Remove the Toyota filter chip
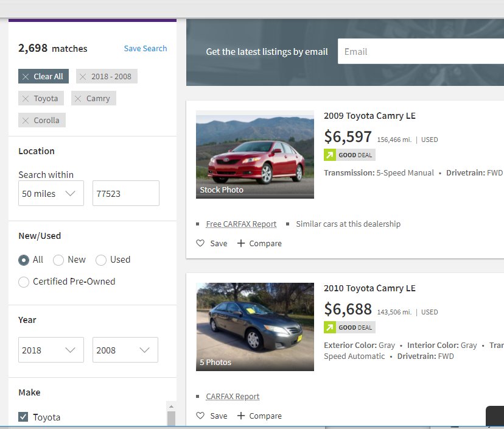This screenshot has height=429, width=504. 26,99
